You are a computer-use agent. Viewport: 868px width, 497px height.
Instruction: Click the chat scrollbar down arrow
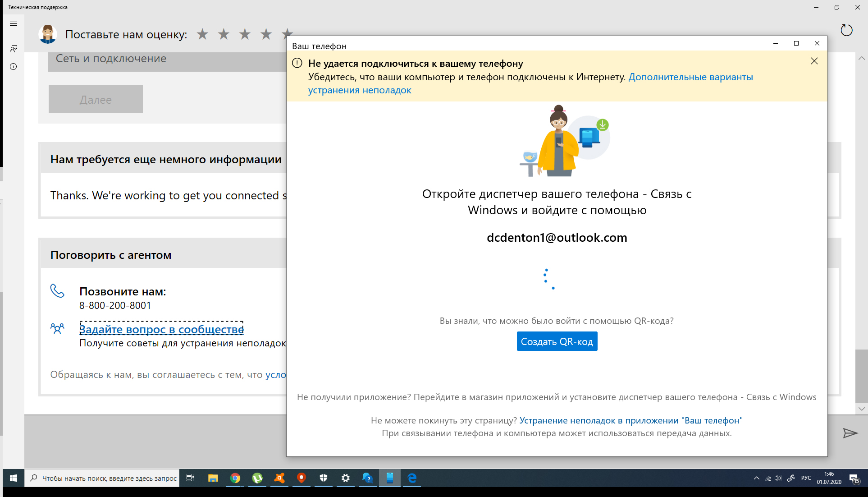tap(862, 409)
